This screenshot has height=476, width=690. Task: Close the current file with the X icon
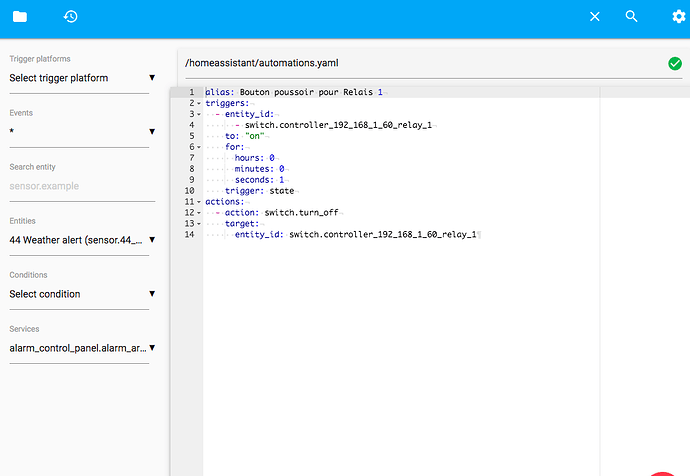[595, 17]
